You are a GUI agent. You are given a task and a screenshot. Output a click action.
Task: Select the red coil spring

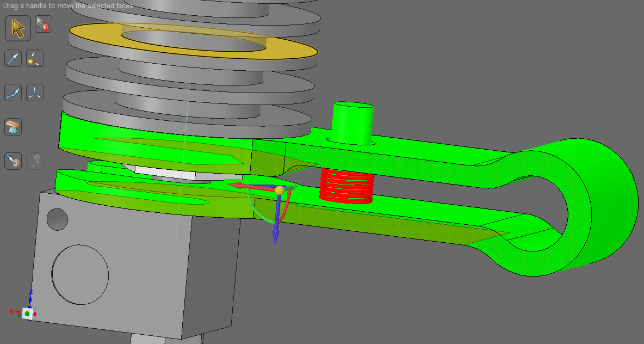pos(346,186)
